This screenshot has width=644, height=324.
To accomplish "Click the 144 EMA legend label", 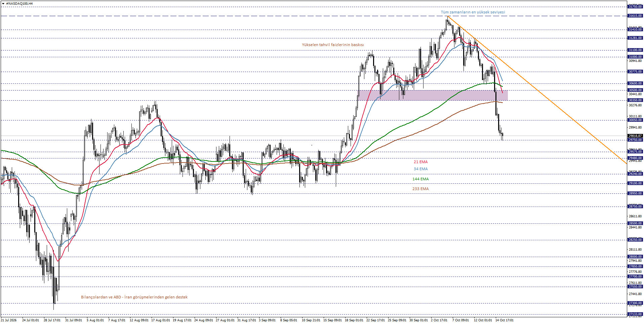I will tap(420, 179).
